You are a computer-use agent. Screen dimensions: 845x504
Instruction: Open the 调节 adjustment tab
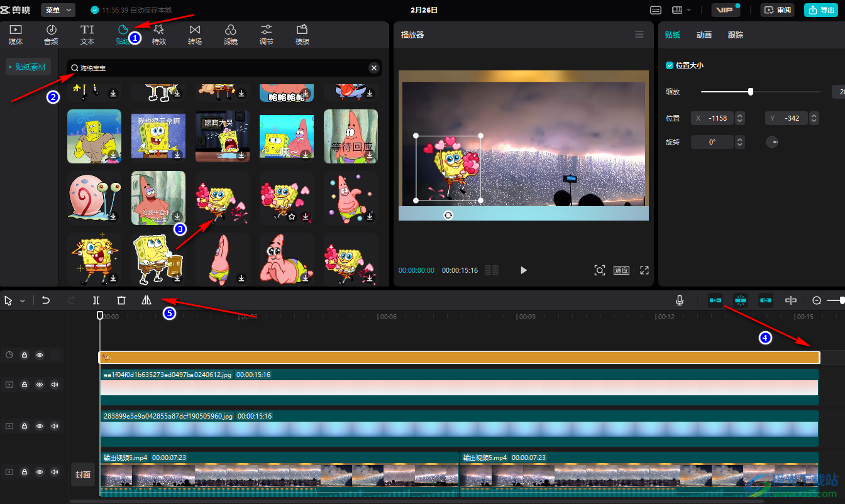[267, 35]
